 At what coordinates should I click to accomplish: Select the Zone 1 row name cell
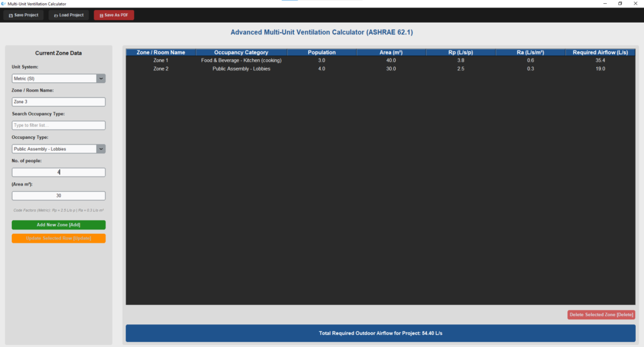pos(161,60)
